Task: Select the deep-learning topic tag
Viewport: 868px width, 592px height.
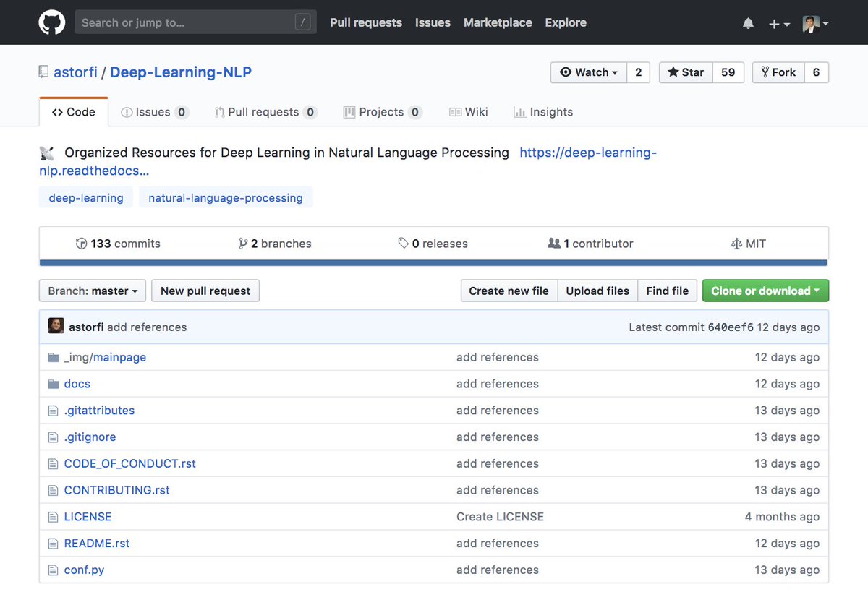Action: 86,197
